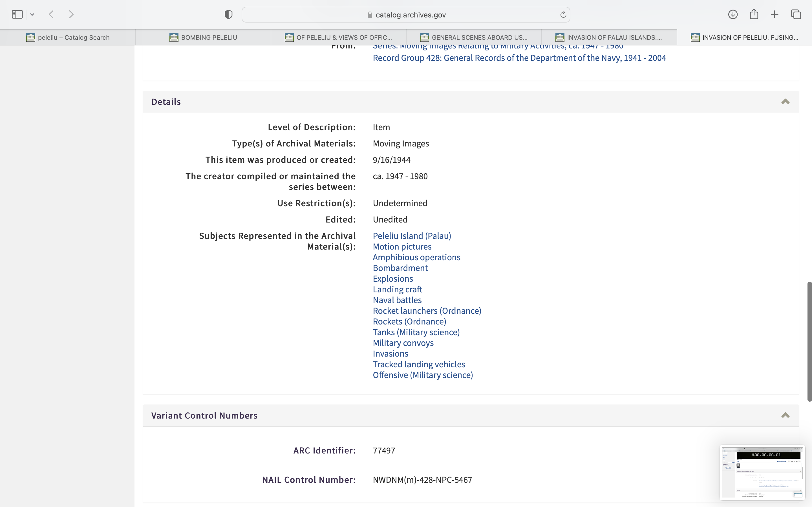Show tab overview icon
The height and width of the screenshot is (507, 812).
(x=796, y=14)
